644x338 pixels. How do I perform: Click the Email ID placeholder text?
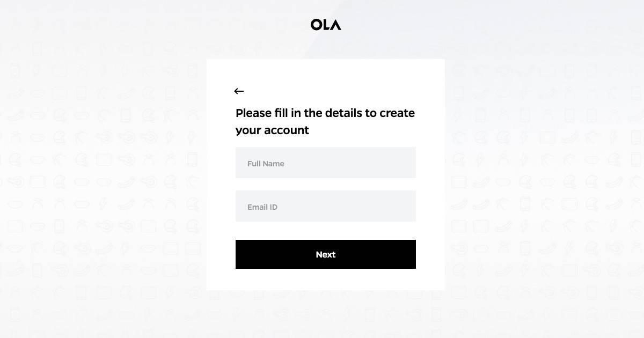click(x=262, y=207)
